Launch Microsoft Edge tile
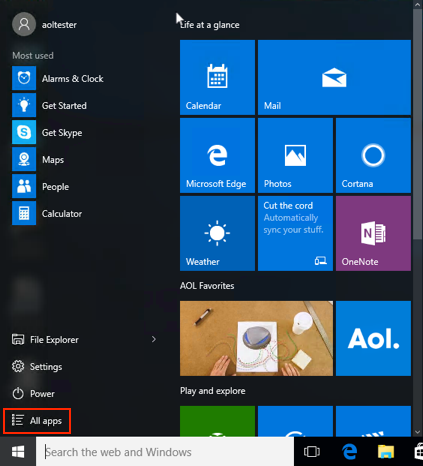Image resolution: width=423 pixels, height=466 pixels. [x=217, y=155]
